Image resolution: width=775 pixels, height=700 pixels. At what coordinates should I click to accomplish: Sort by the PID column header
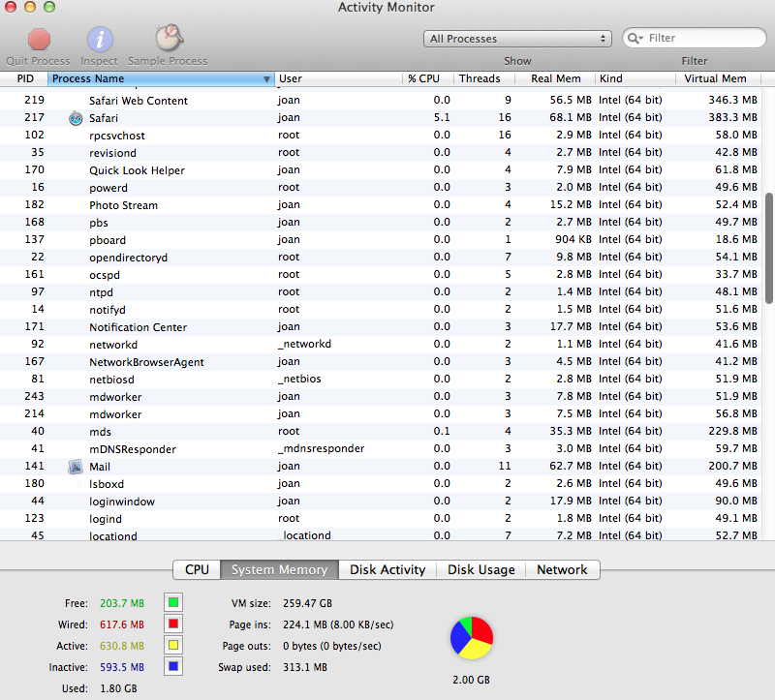click(x=23, y=79)
